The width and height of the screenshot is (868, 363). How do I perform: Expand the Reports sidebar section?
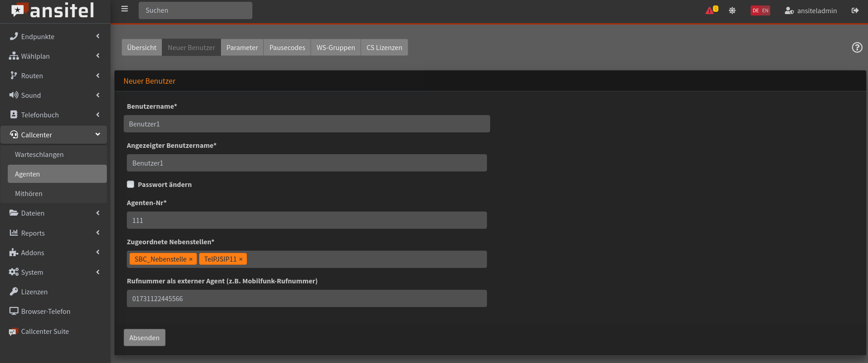[x=54, y=233]
